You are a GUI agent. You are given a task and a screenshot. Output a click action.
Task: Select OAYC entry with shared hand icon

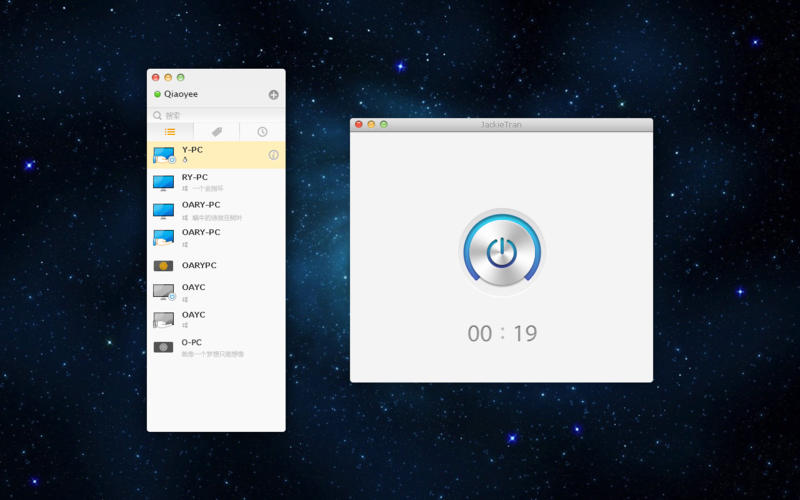coord(210,319)
